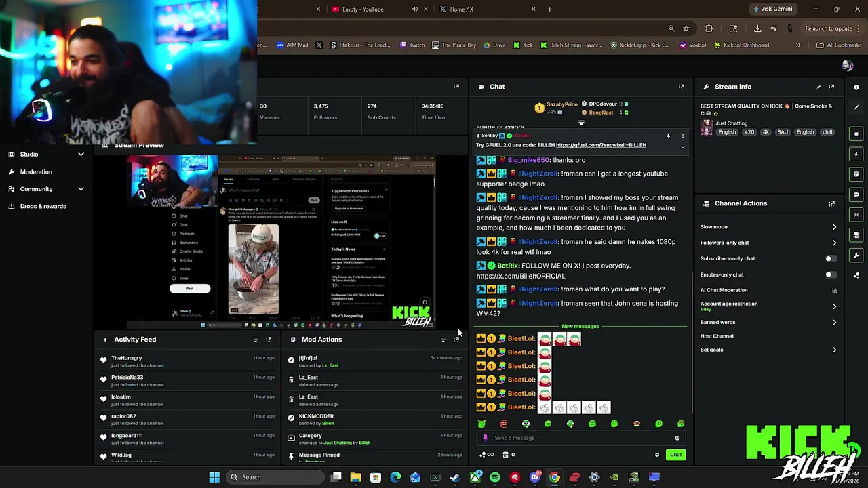The width and height of the screenshot is (868, 488).
Task: Open Spotify from the taskbar
Action: (495, 477)
